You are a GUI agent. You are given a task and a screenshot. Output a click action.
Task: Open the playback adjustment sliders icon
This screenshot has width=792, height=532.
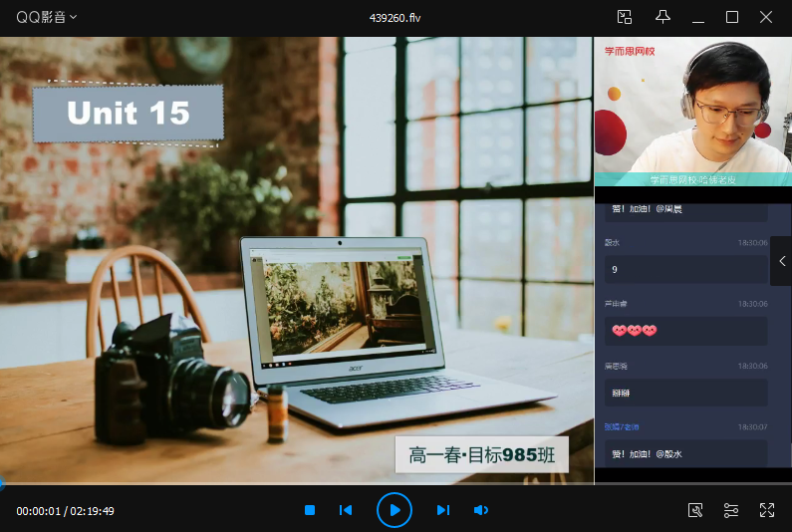pyautogui.click(x=731, y=510)
